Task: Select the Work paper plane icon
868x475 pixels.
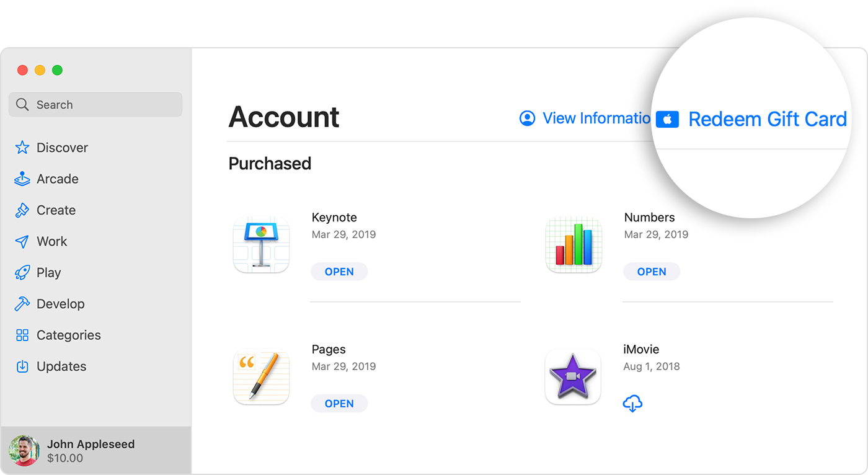Action: (x=22, y=241)
